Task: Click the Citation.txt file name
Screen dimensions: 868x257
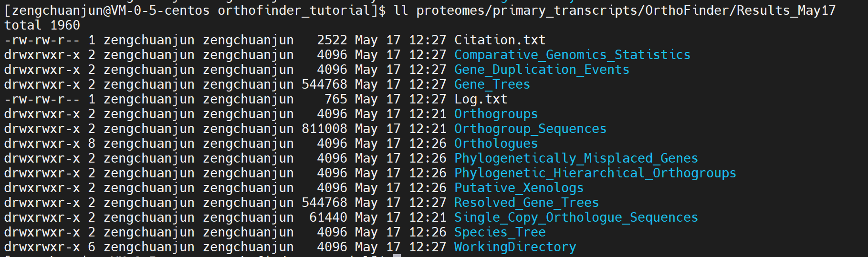Action: click(x=500, y=40)
